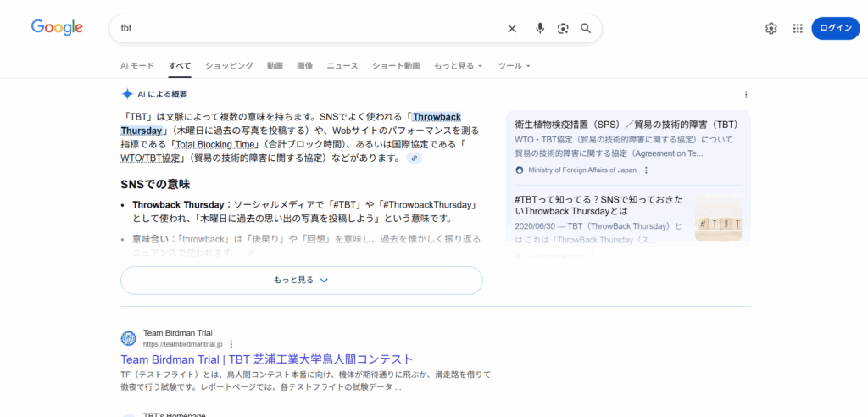Select the ショッピング tab
Viewport: 868px width, 417px height.
pos(229,66)
